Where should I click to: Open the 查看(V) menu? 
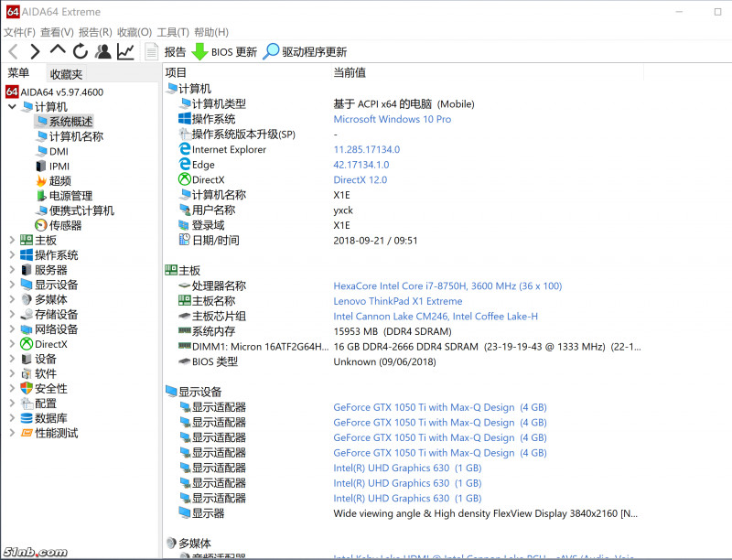point(57,32)
